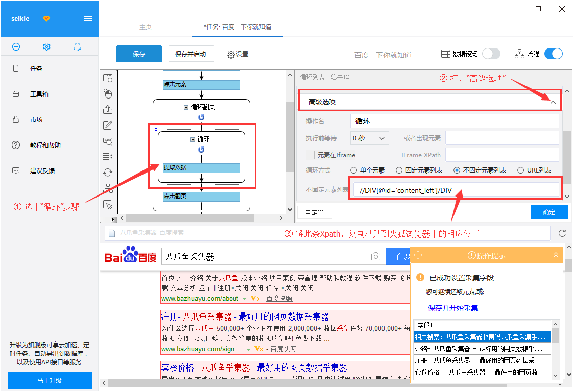Screen dimensions: 574x392
Task: Open the 注册- 八爪鱼采集器 search result
Action: pyautogui.click(x=245, y=316)
